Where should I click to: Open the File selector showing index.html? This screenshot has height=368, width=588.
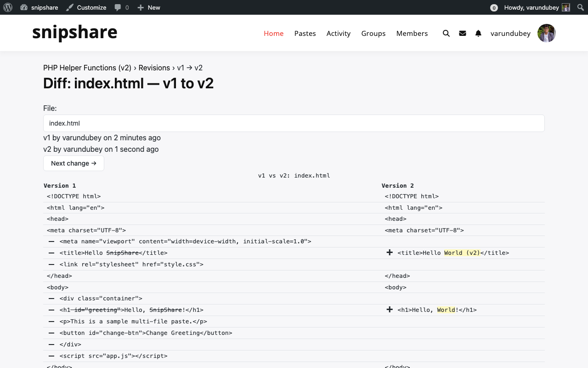pos(294,123)
